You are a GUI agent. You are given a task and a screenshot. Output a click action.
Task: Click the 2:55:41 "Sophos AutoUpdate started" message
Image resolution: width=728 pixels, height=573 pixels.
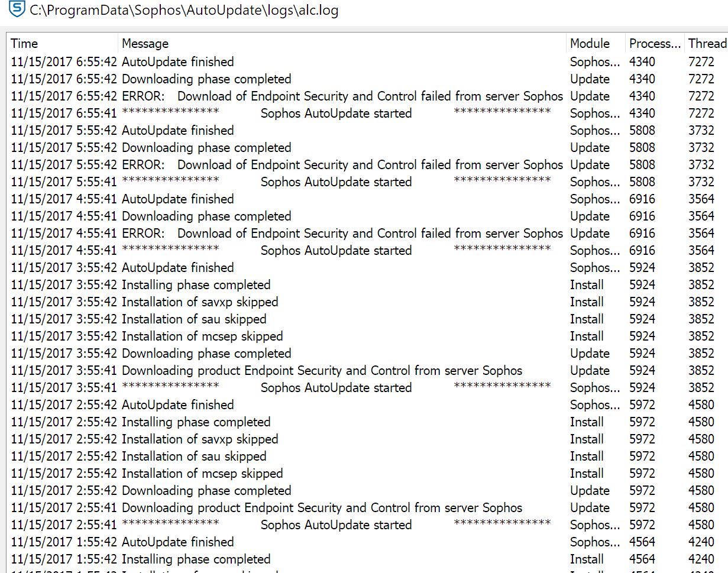coord(336,525)
